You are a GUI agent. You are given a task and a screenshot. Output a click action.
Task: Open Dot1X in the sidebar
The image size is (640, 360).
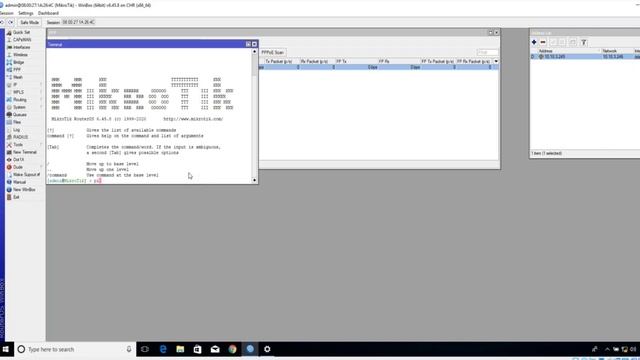18,160
